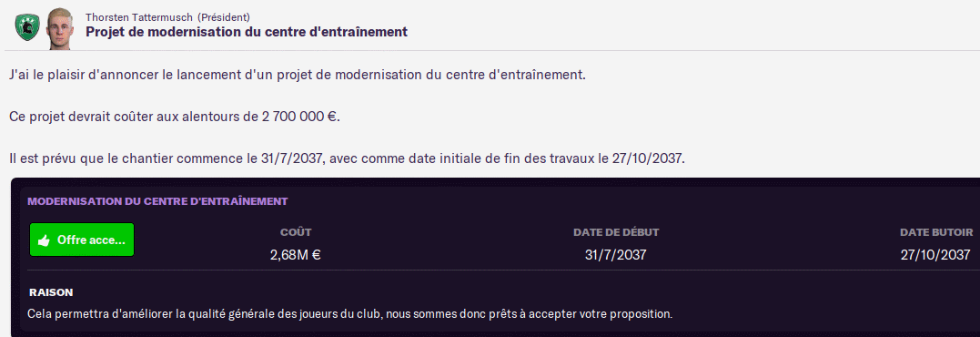
Task: Click the "COÛT" column label
Action: (x=296, y=232)
